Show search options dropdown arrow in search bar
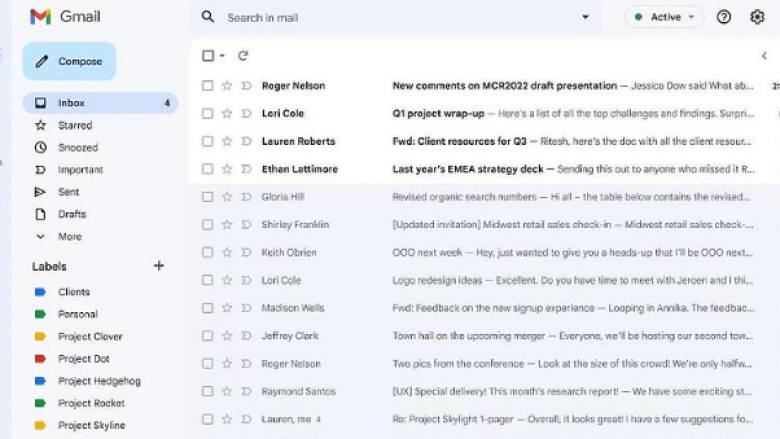 click(585, 17)
